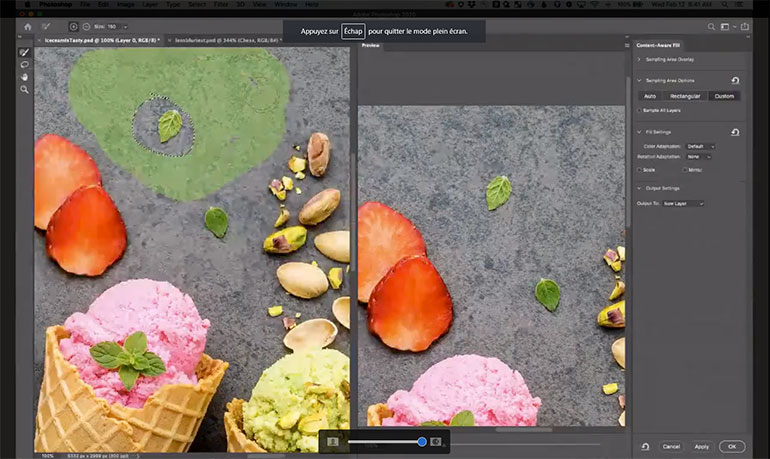The height and width of the screenshot is (459, 770).
Task: Click the Apply button
Action: [701, 446]
